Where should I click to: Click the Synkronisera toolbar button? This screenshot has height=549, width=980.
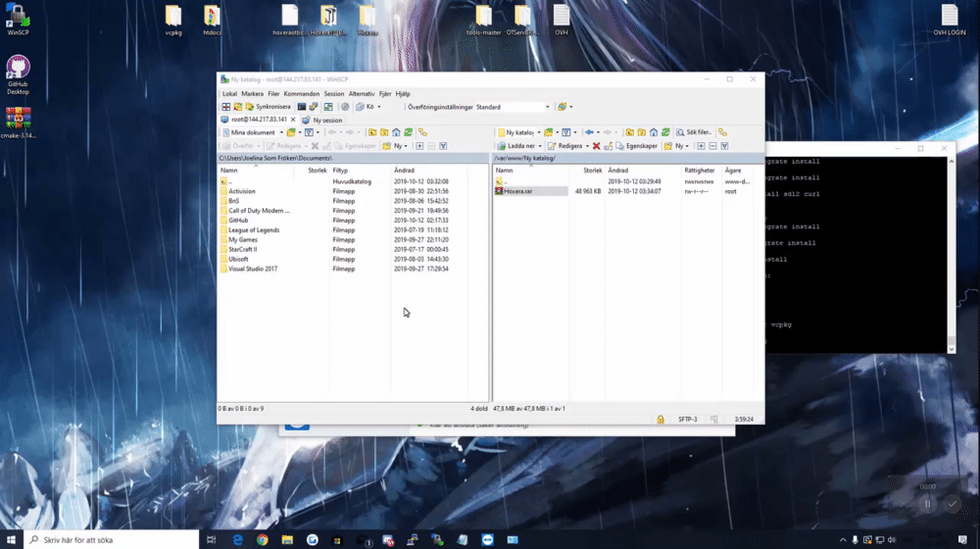[x=269, y=107]
